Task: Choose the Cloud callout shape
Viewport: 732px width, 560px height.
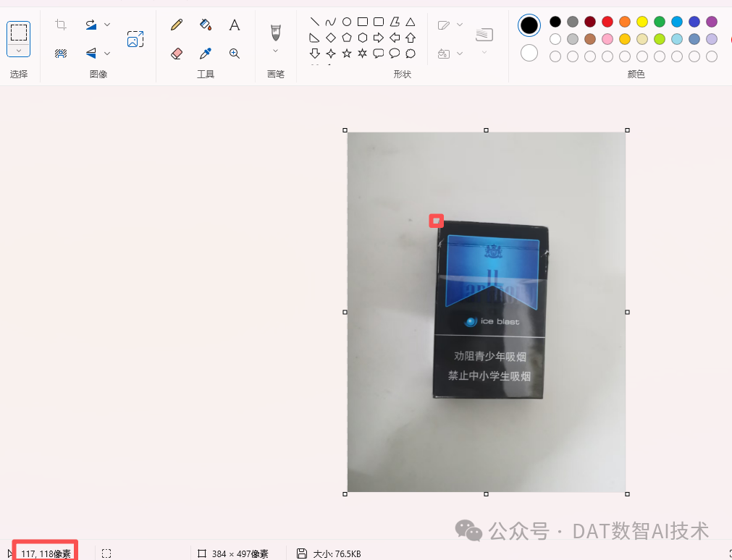Action: tap(411, 54)
